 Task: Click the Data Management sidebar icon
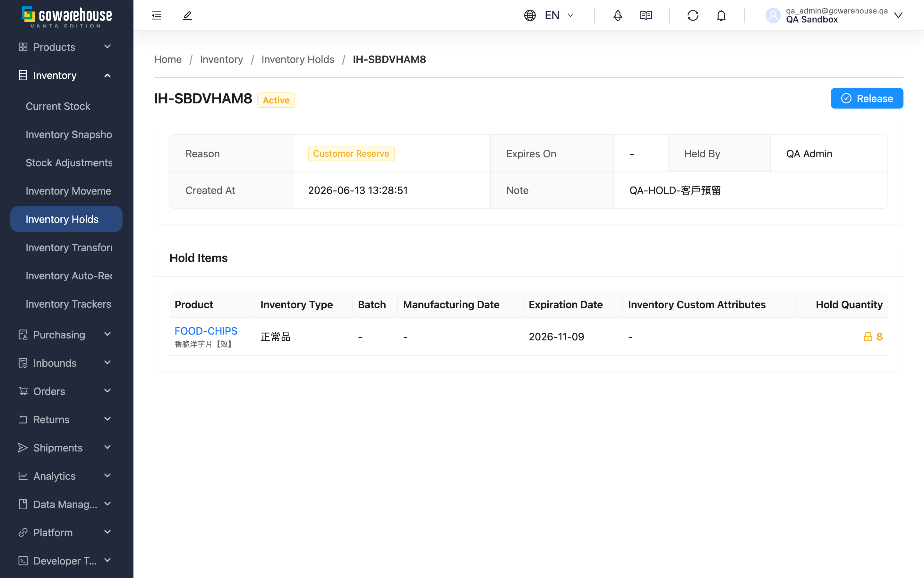23,504
